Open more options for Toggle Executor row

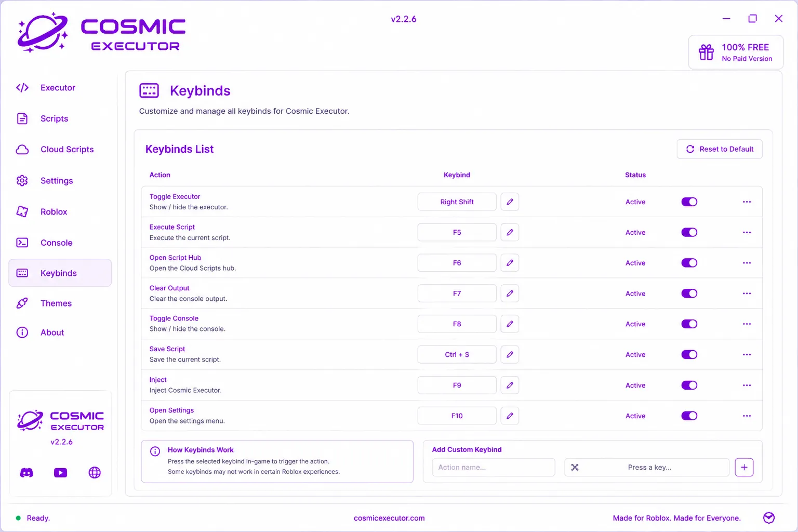click(747, 202)
